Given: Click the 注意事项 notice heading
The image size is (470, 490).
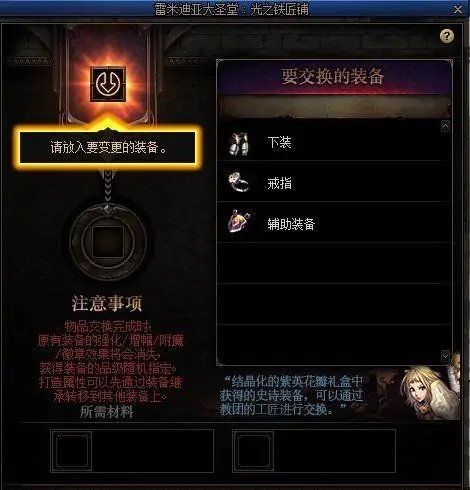Looking at the screenshot, I should [107, 303].
